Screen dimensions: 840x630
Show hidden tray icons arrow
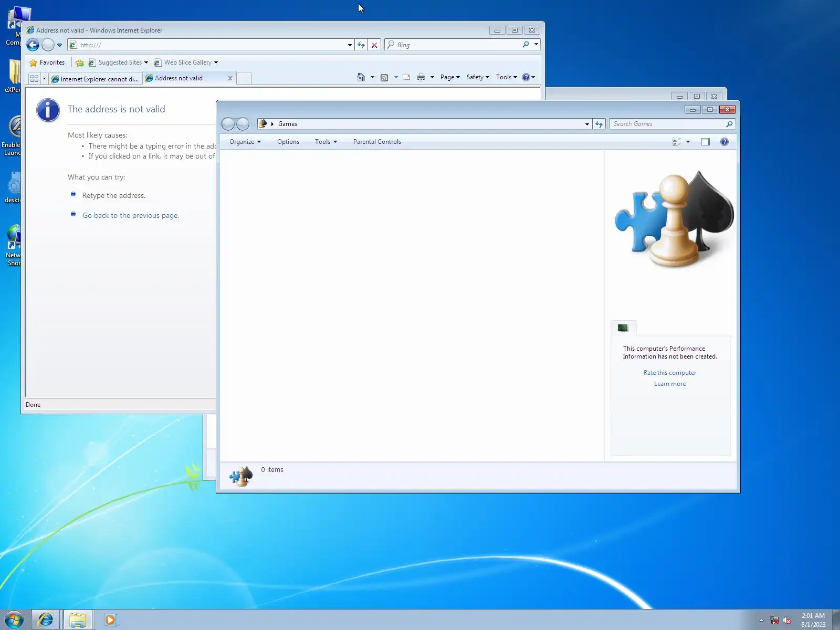pos(761,621)
